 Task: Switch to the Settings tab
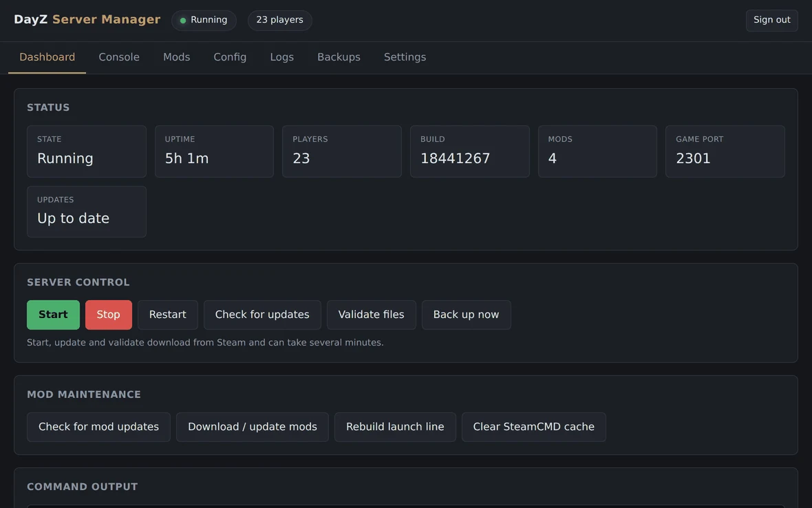click(x=405, y=57)
